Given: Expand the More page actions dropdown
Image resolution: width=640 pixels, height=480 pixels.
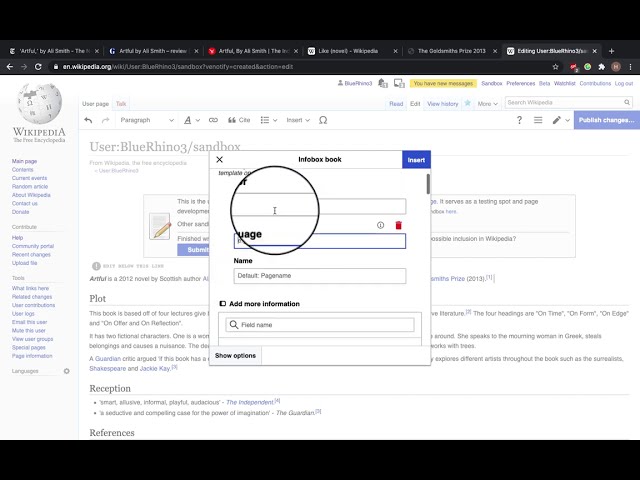Looking at the screenshot, I should pyautogui.click(x=487, y=104).
